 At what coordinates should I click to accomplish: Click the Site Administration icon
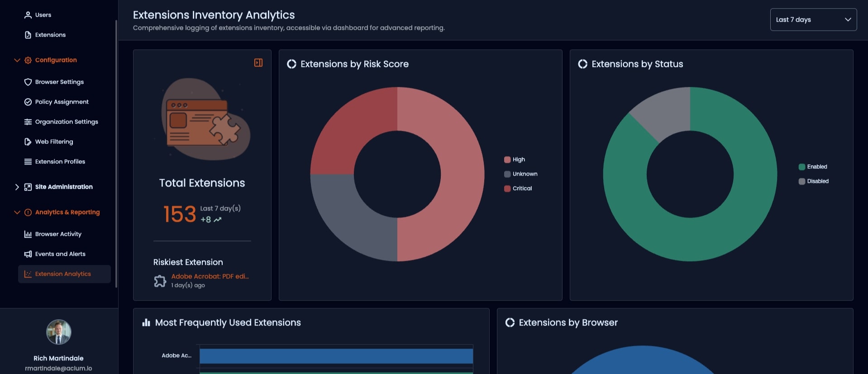point(28,187)
